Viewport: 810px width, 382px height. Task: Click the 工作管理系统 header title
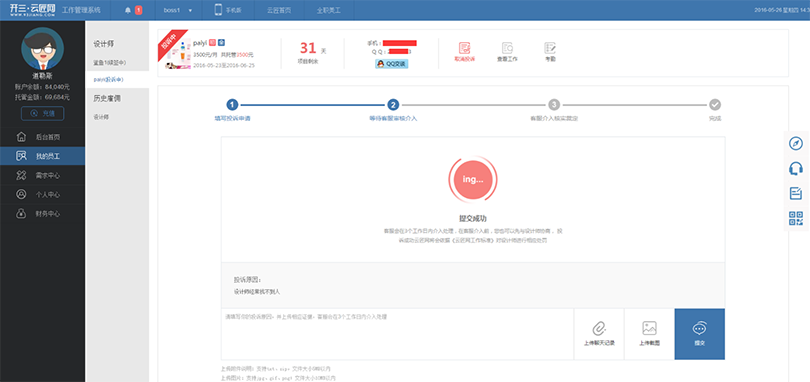[81, 10]
